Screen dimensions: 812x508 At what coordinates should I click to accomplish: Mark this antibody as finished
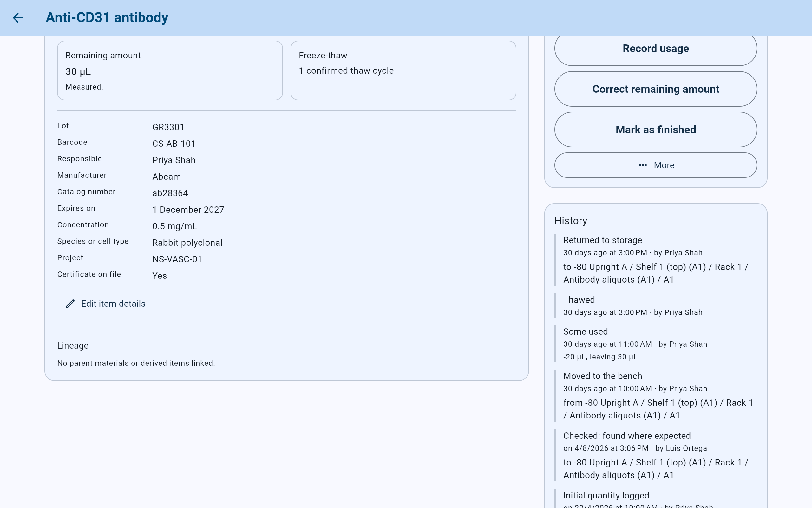656,130
